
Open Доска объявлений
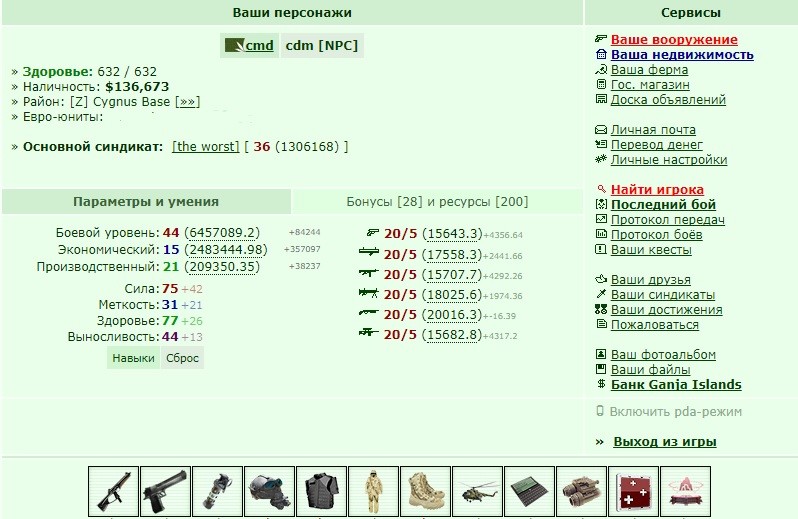668,100
